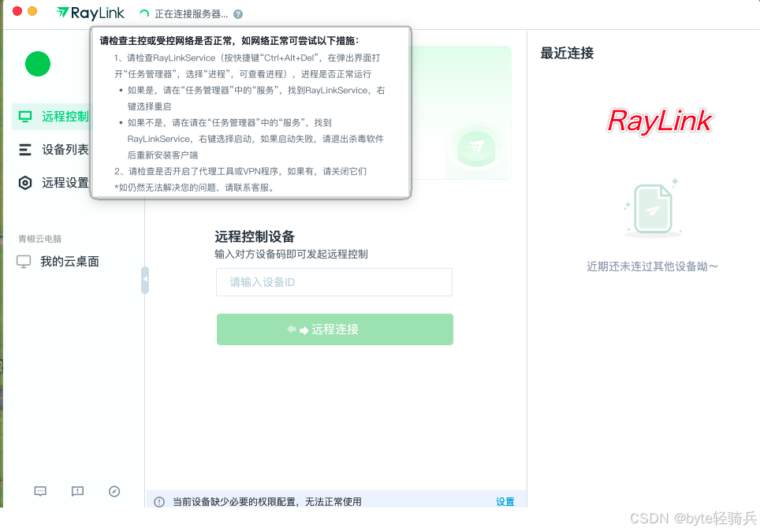760x532 pixels.
Task: Focus the 请输入设备ID input field
Action: pos(334,282)
